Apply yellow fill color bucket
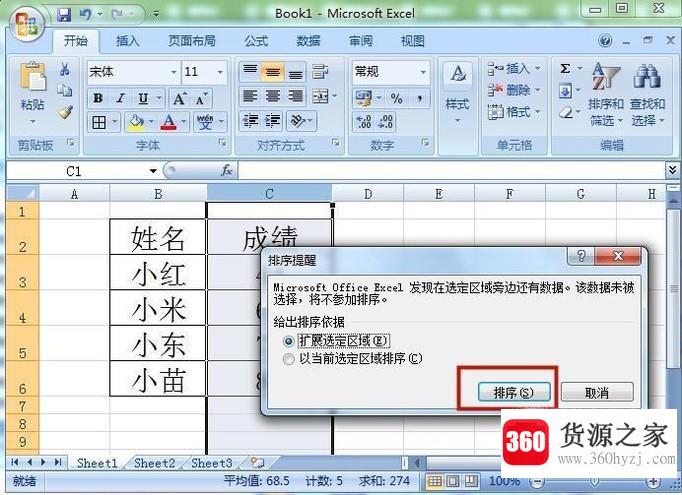The width and height of the screenshot is (682, 495). (136, 122)
